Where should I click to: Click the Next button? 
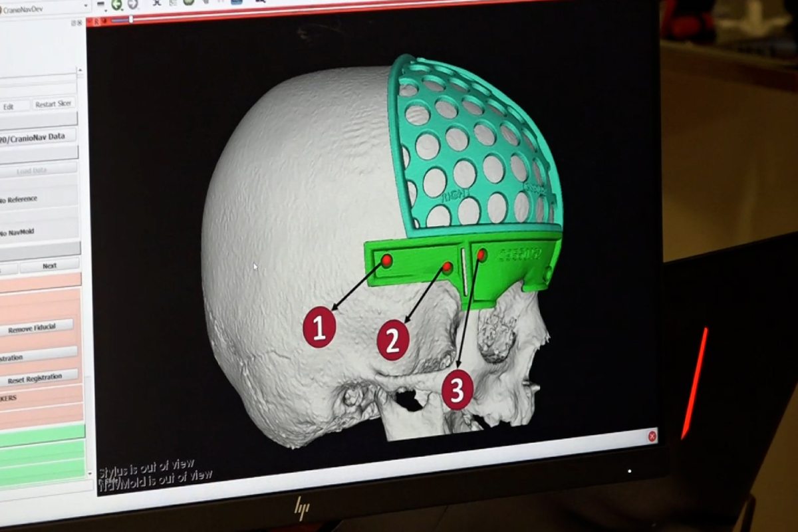(49, 266)
